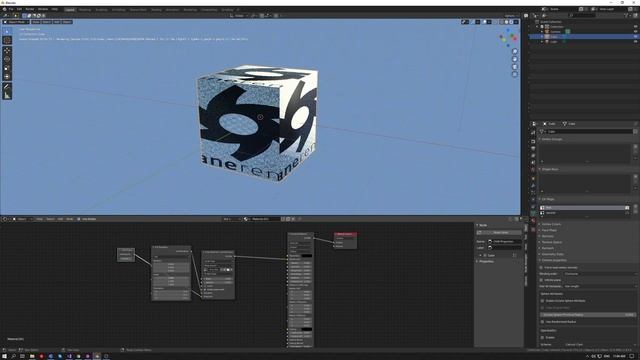Switch to Modeling workspace tab
The height and width of the screenshot is (360, 640).
85,9
